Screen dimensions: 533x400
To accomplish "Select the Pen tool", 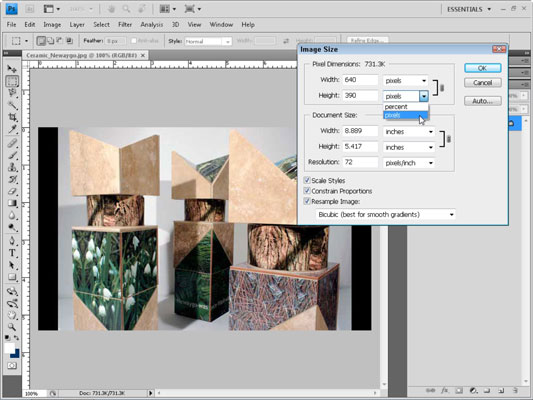I will (12, 241).
